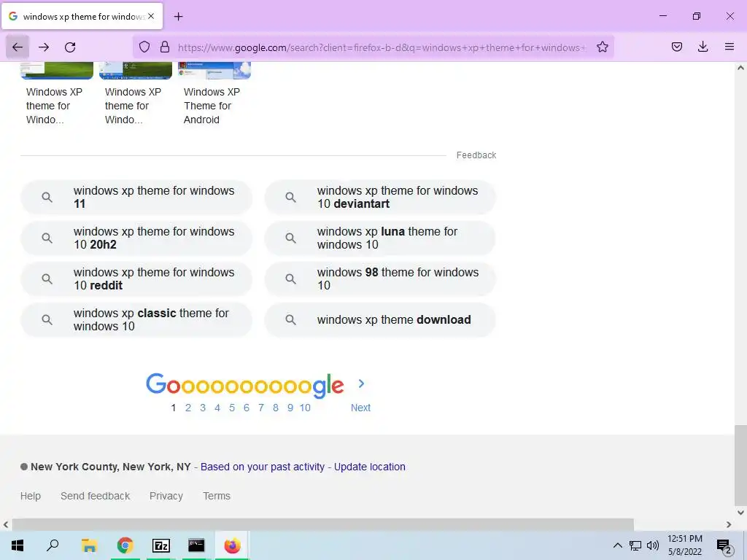
Task: Go to results page 4
Action: [217, 408]
